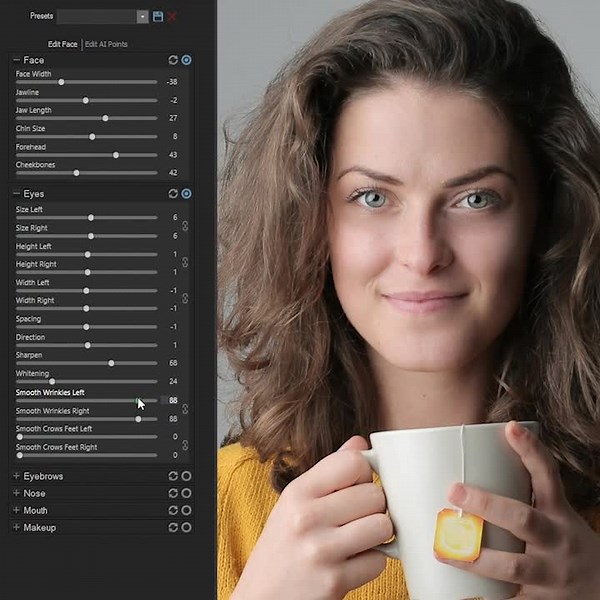Viewport: 600px width, 600px height.
Task: Toggle link for eye Width Left/Right
Action: point(185,298)
